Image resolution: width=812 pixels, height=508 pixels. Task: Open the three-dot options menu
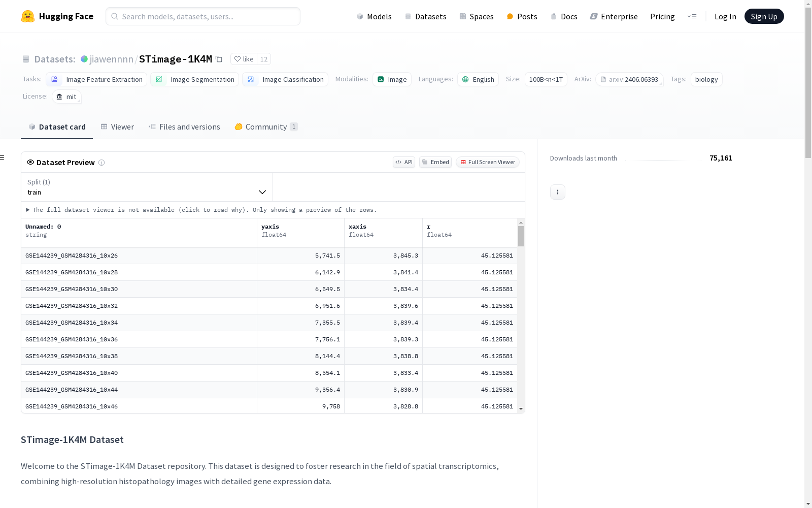click(558, 192)
